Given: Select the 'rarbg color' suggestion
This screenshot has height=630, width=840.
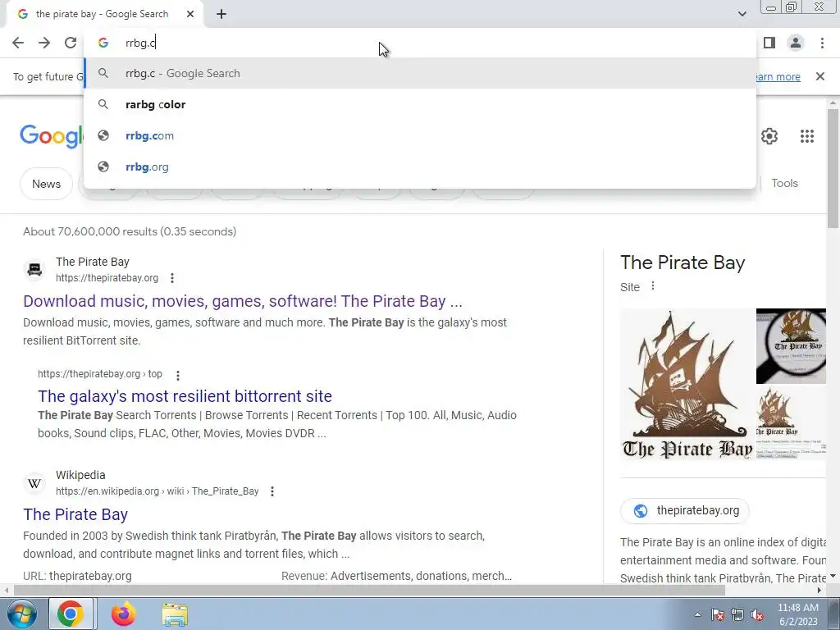Looking at the screenshot, I should (420, 104).
